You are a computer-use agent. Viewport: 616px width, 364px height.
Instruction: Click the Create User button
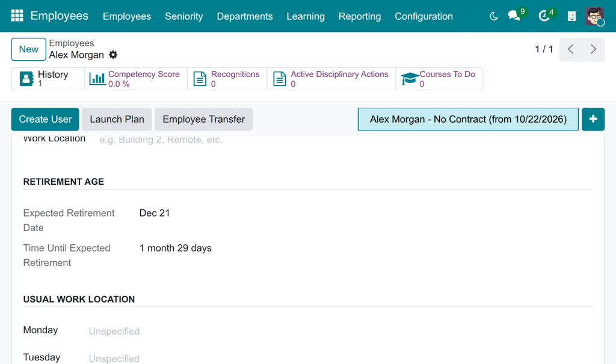(45, 119)
